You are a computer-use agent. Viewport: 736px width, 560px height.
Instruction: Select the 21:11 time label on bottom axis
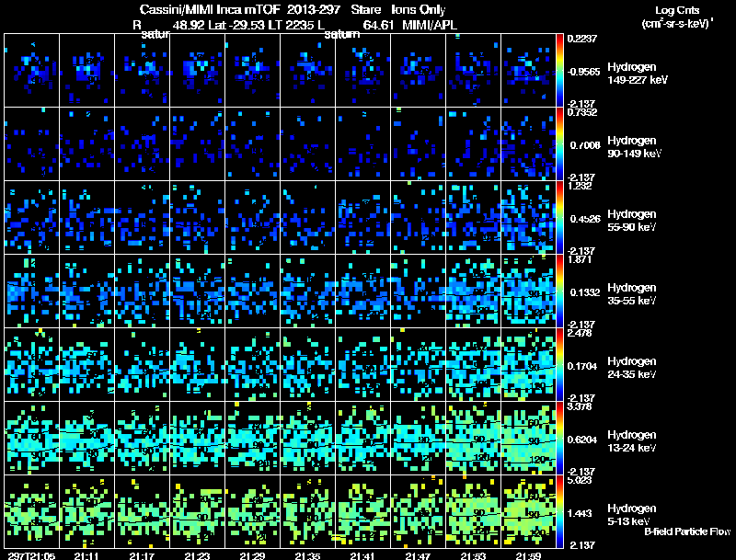[87, 554]
